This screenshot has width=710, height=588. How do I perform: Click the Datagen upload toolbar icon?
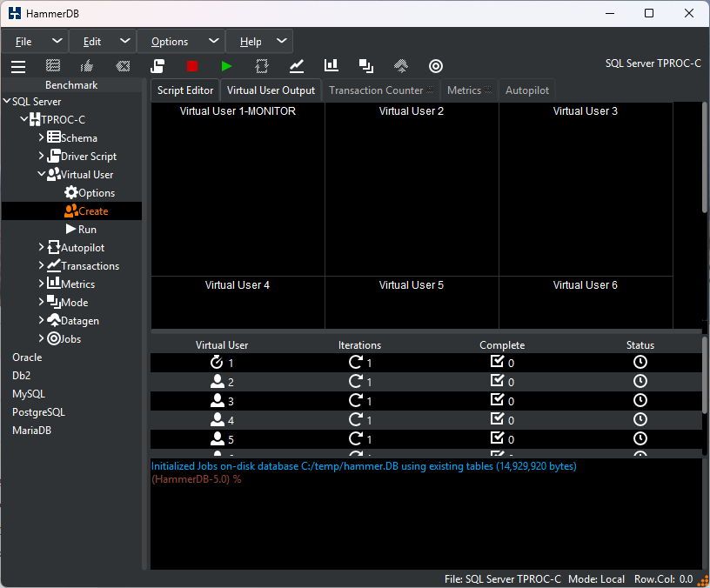click(x=401, y=66)
